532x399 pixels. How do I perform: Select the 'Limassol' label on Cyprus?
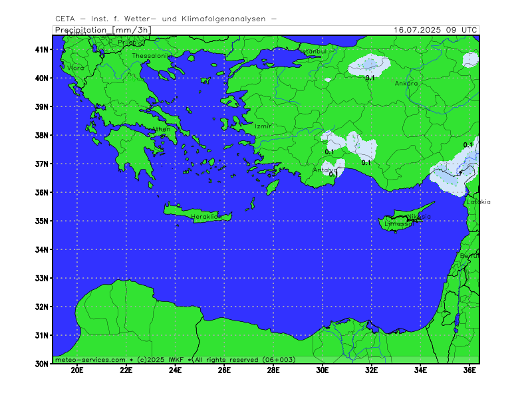(400, 224)
